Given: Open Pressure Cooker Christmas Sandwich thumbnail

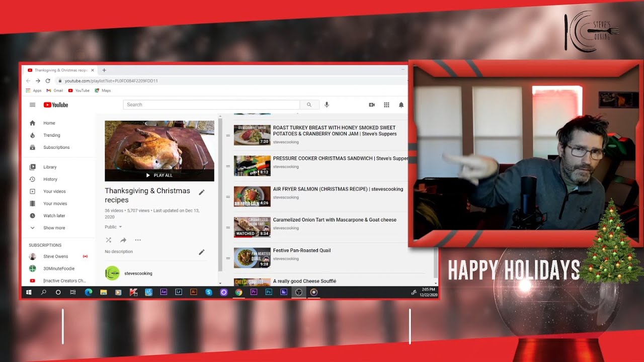Looking at the screenshot, I should [252, 166].
